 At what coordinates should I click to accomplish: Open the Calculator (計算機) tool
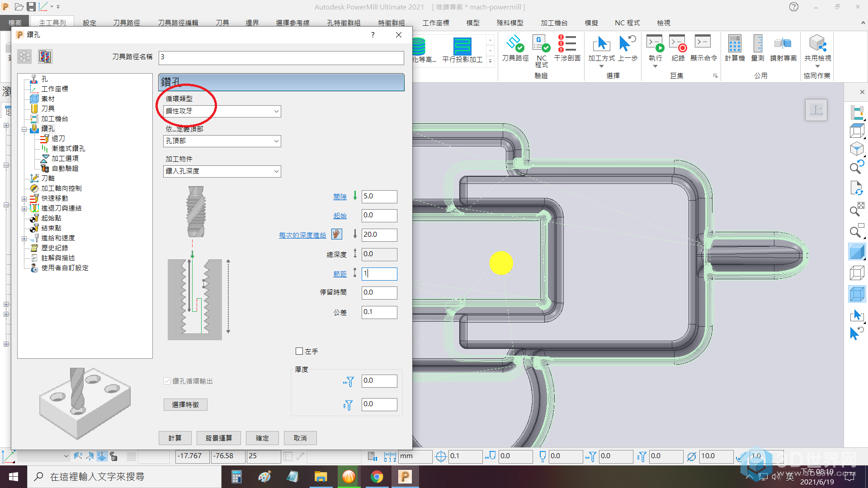(735, 44)
